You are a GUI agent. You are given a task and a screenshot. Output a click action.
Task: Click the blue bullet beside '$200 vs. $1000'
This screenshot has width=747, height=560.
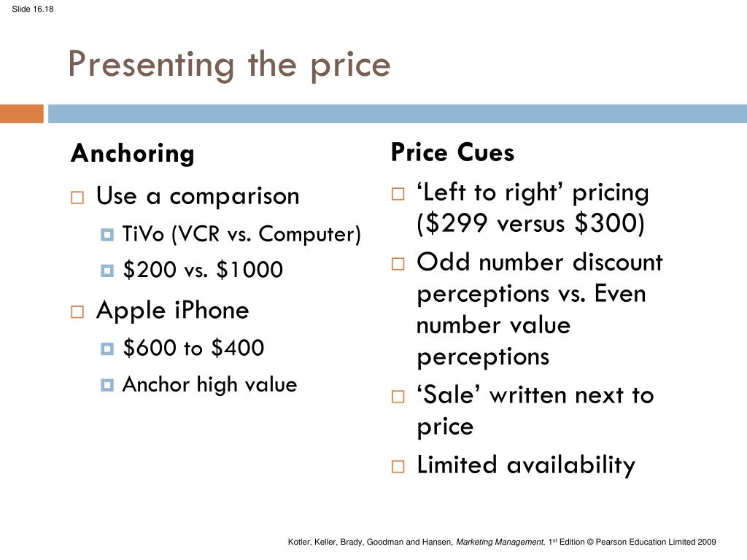click(107, 271)
